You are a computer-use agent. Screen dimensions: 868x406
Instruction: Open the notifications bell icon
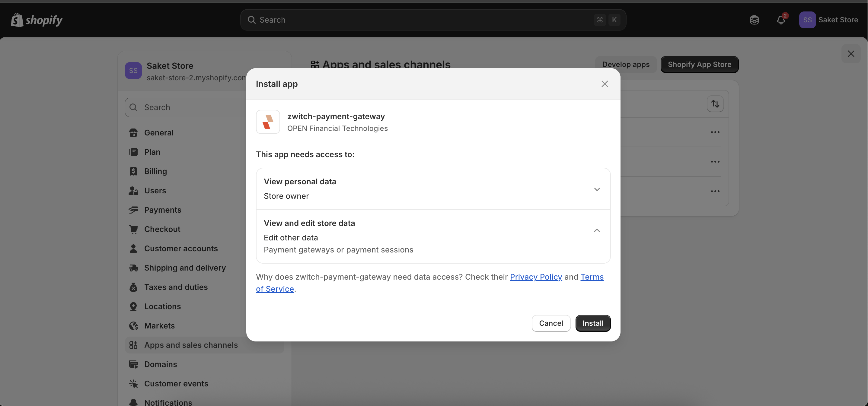[x=781, y=20]
